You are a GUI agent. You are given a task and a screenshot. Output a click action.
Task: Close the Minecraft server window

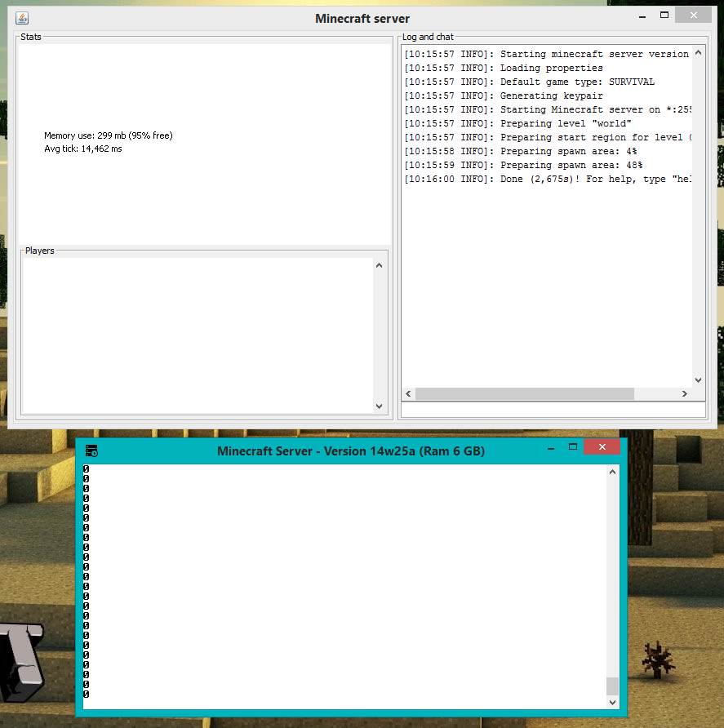(x=693, y=16)
